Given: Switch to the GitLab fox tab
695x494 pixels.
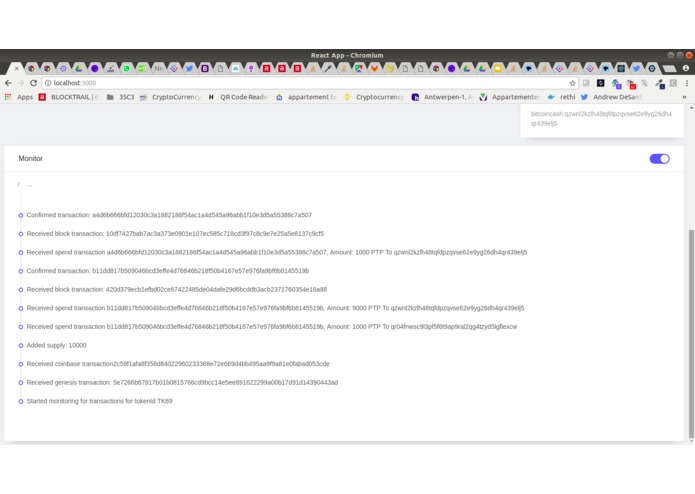Looking at the screenshot, I should pos(374,68).
